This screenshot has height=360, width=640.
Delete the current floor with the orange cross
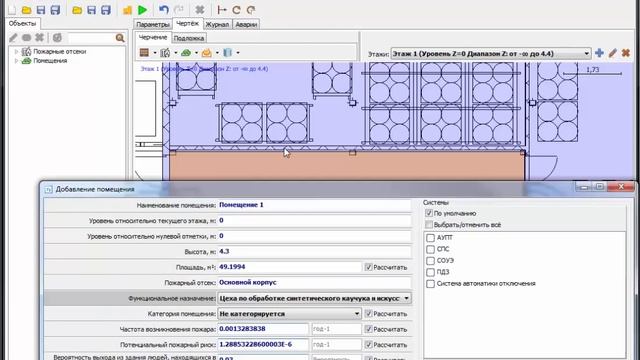point(625,53)
